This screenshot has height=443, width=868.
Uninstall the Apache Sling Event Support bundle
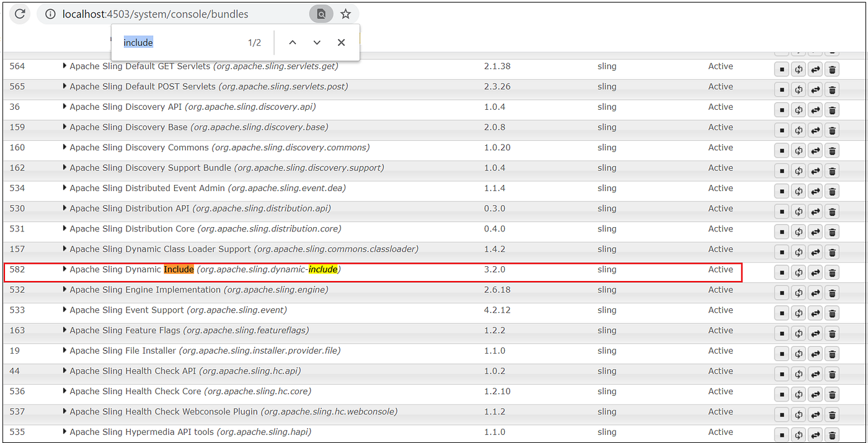832,313
